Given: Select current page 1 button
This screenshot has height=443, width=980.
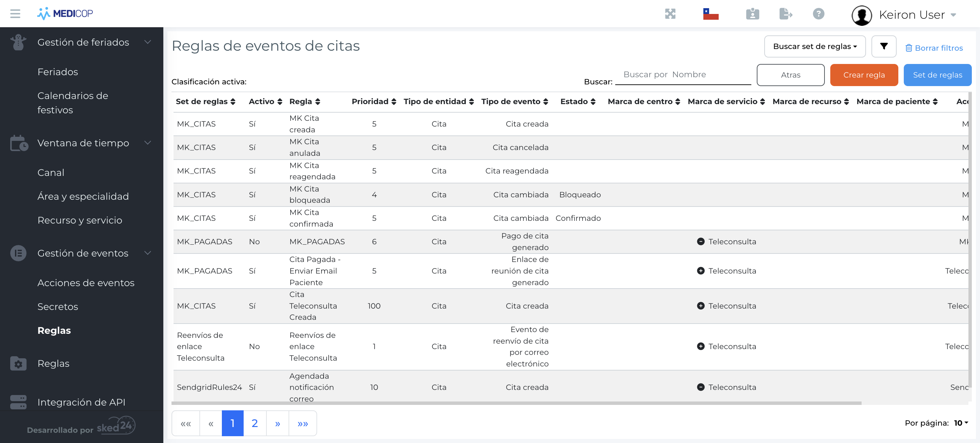Looking at the screenshot, I should (232, 423).
